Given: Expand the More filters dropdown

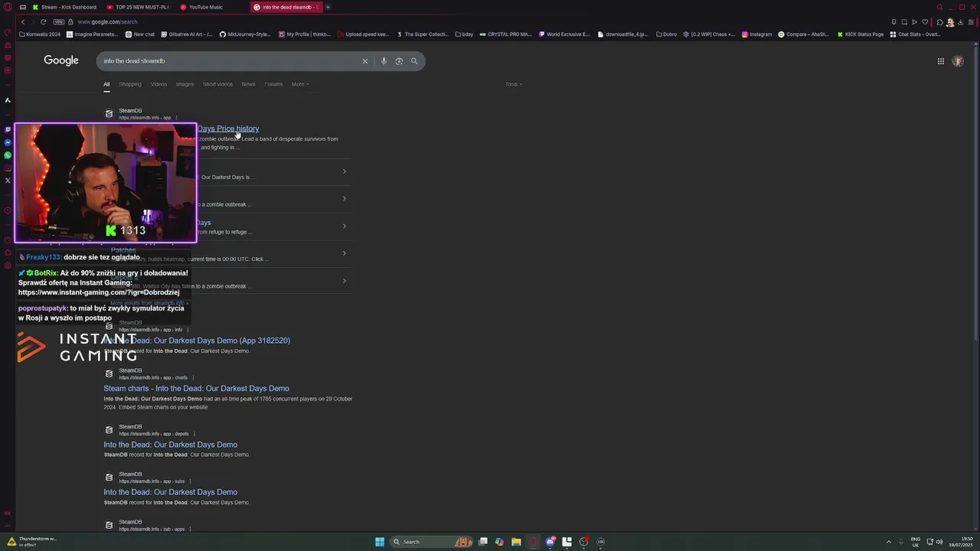Looking at the screenshot, I should (x=300, y=84).
